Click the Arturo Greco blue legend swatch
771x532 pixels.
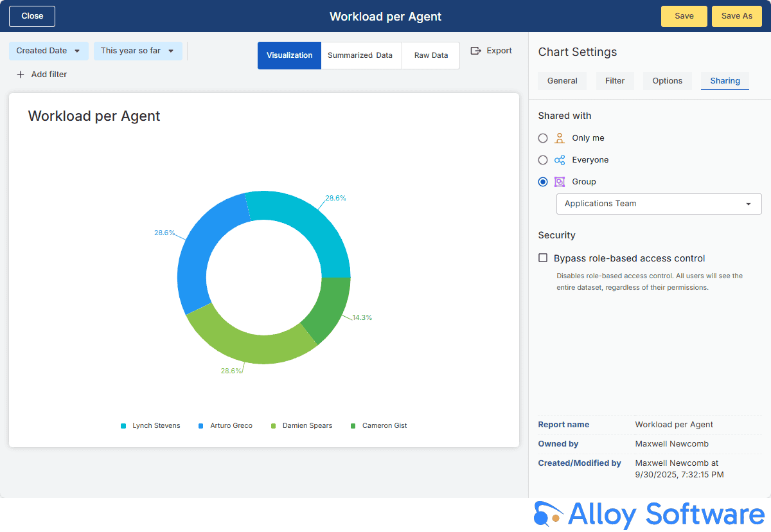[201, 426]
